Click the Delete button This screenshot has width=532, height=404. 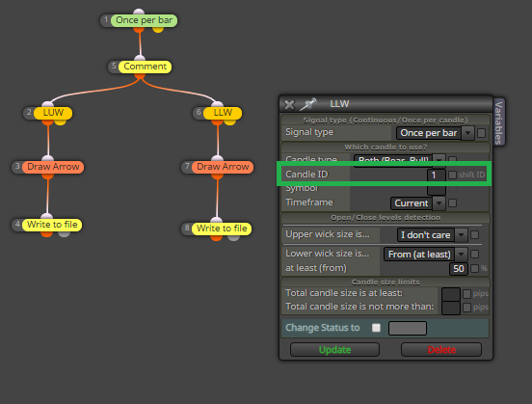point(441,350)
